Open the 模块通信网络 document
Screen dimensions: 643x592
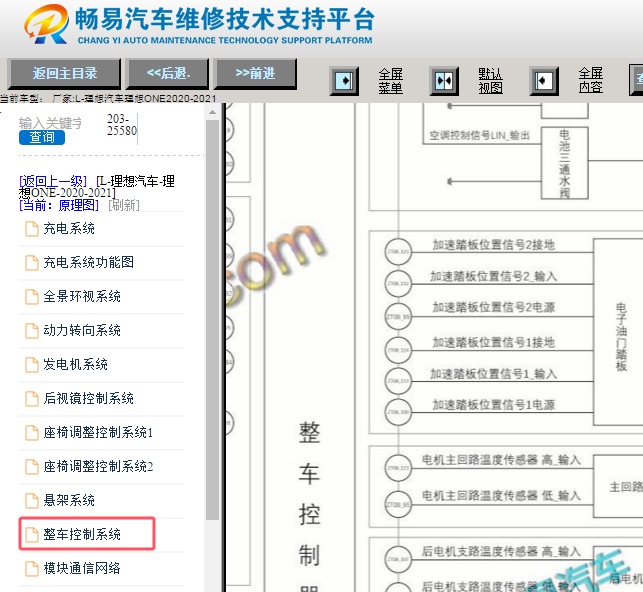point(82,569)
